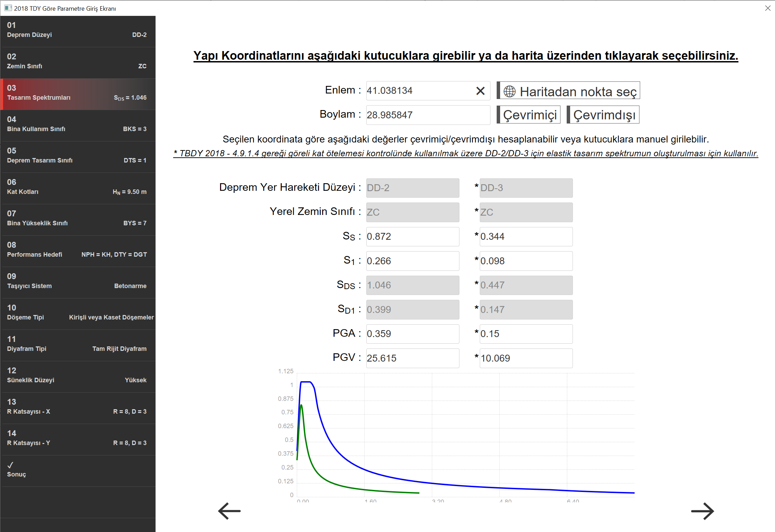This screenshot has width=775, height=532.
Task: Switch to step 09 Taşıyıcı Sistem
Action: coord(78,282)
